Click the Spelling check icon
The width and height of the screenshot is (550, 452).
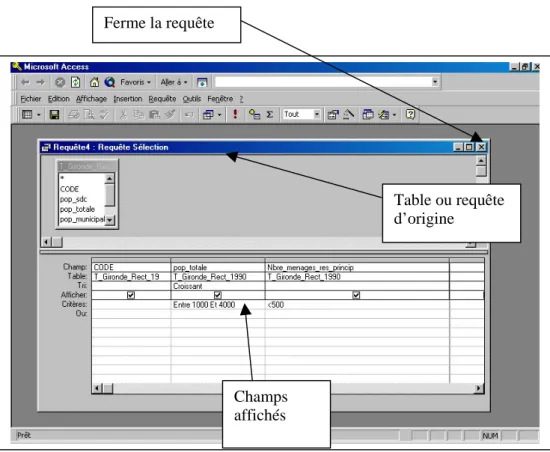(x=104, y=114)
